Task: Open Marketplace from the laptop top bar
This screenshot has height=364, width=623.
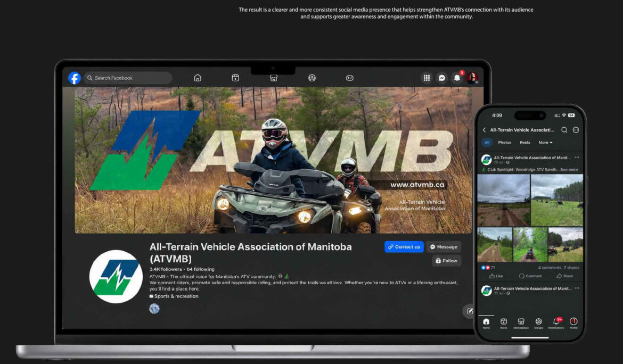Action: tap(274, 78)
